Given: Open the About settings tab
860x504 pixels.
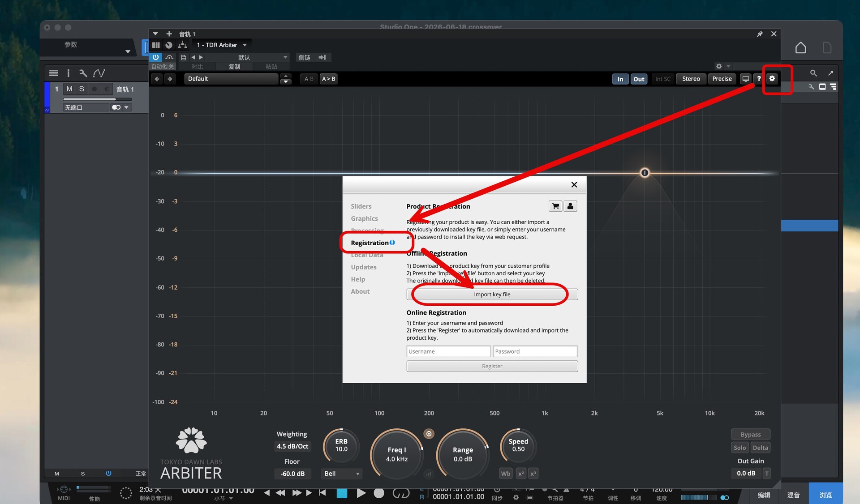Looking at the screenshot, I should coord(360,291).
